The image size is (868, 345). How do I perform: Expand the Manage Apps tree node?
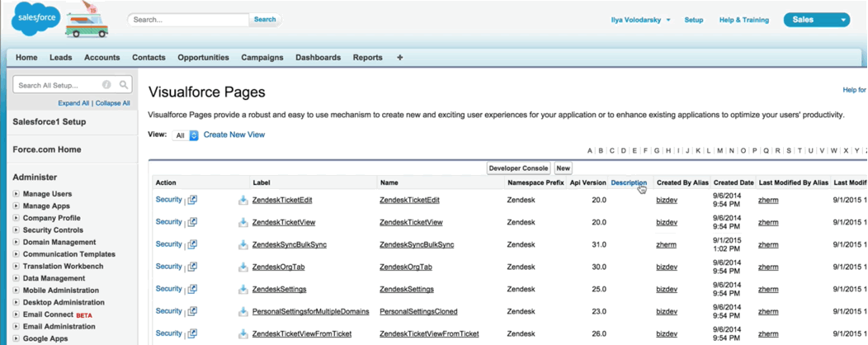coord(16,206)
